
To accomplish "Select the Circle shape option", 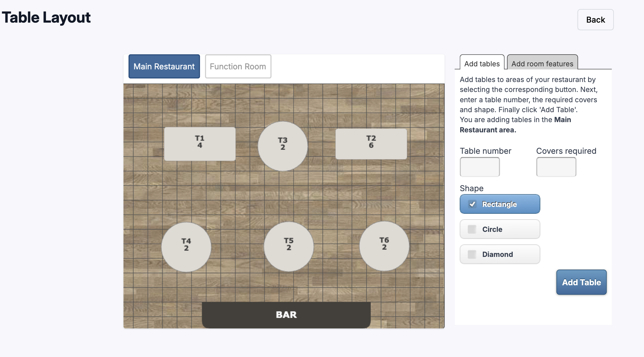I will pos(500,229).
